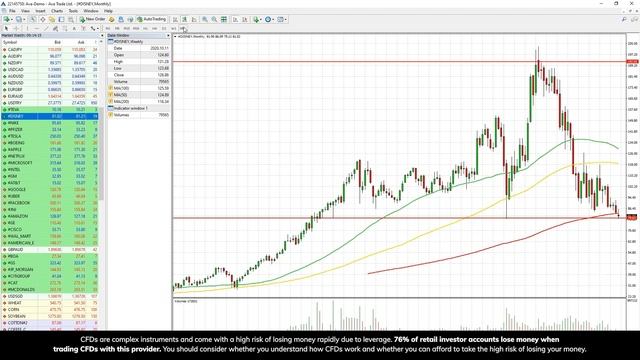Open the View menu
This screenshot has width=640, height=360.
(x=25, y=11)
